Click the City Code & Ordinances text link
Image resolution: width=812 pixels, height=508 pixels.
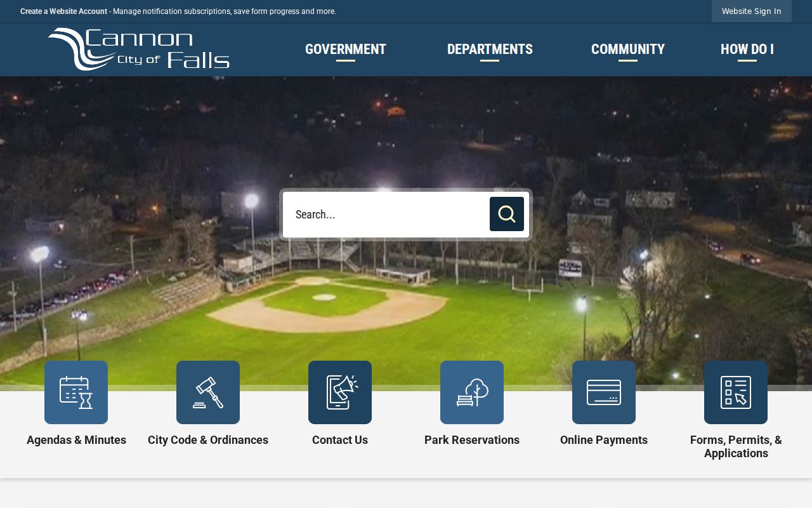[208, 440]
